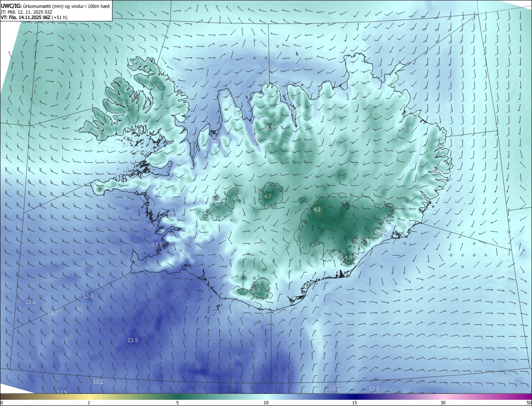
Task: Click the 7.9 value west of the Westfjords
Action: (x=32, y=88)
